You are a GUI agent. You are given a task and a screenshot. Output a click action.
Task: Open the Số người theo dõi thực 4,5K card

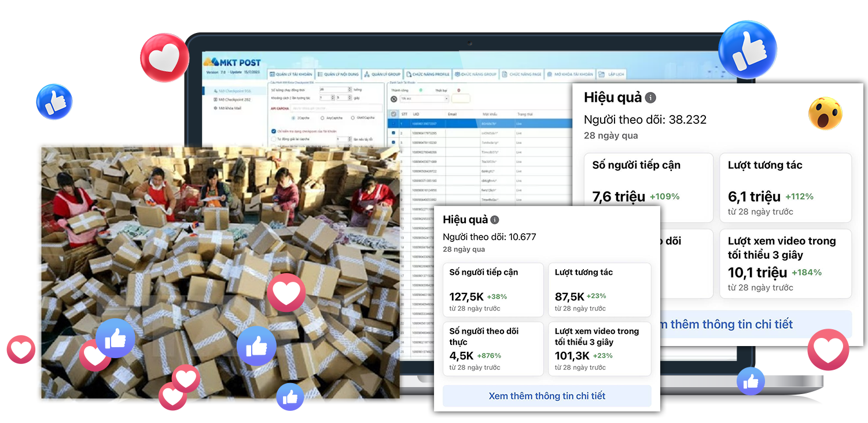click(x=493, y=349)
